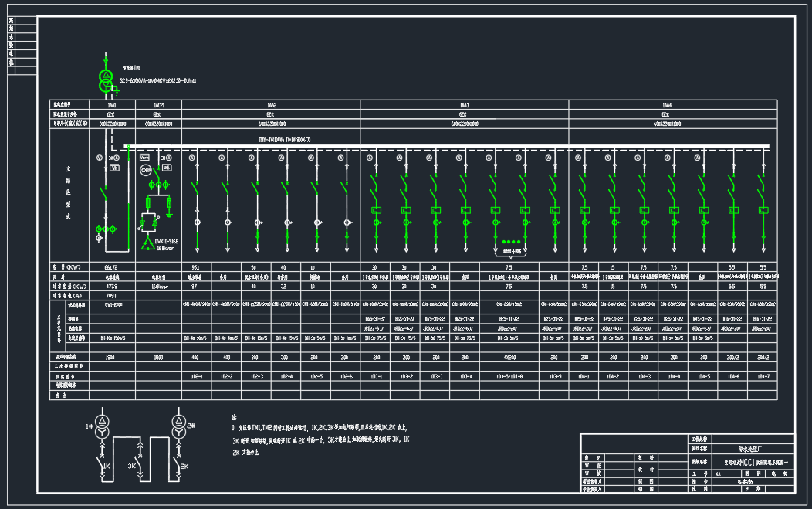This screenshot has width=812, height=509.
Task: Click the voltmeter V circle symbol
Action: coord(99,158)
